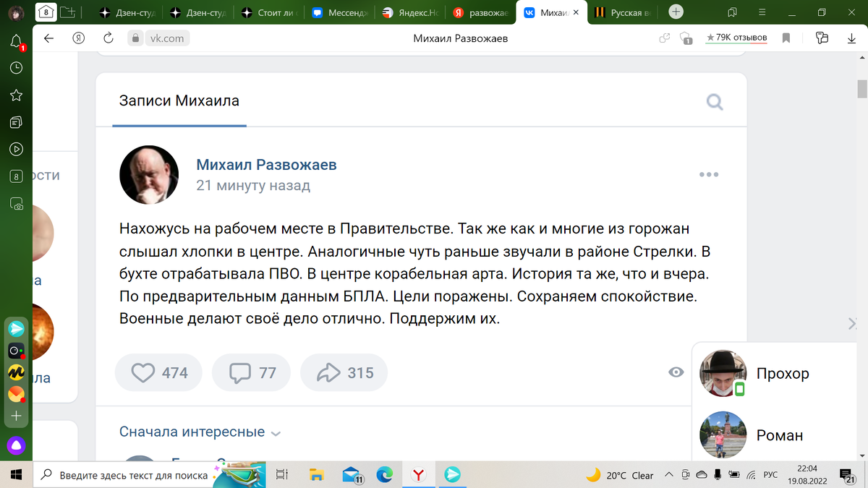Open post options via three-dots menu

coord(708,174)
